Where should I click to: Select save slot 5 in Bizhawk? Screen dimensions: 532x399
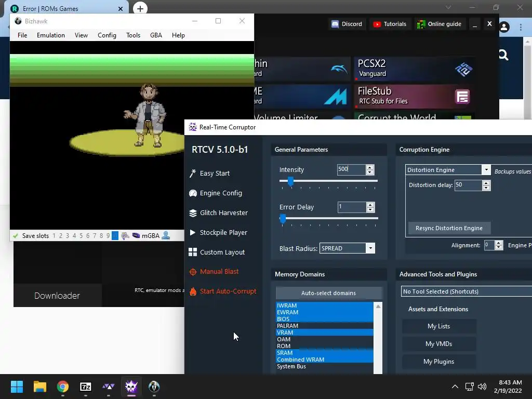pos(81,235)
